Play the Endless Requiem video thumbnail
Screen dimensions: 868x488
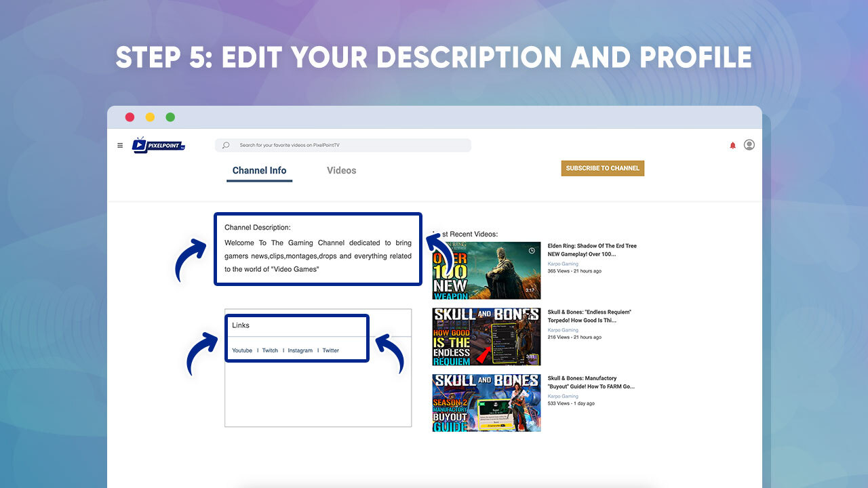pos(486,337)
